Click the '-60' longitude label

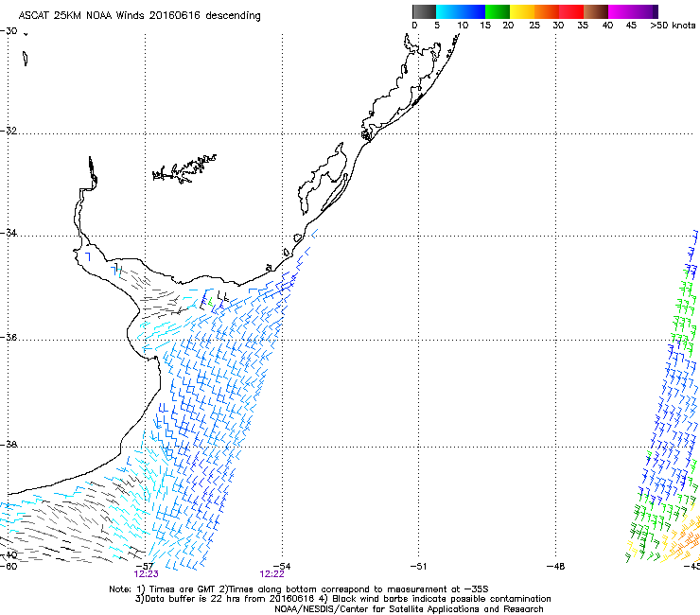click(9, 566)
